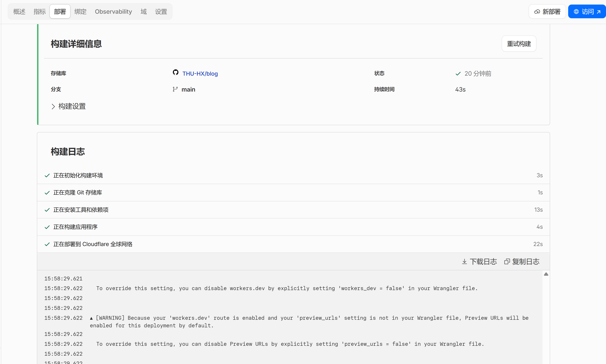Image resolution: width=606 pixels, height=364 pixels.
Task: Expand the 正在安装工具和依赖项 step
Action: point(293,210)
